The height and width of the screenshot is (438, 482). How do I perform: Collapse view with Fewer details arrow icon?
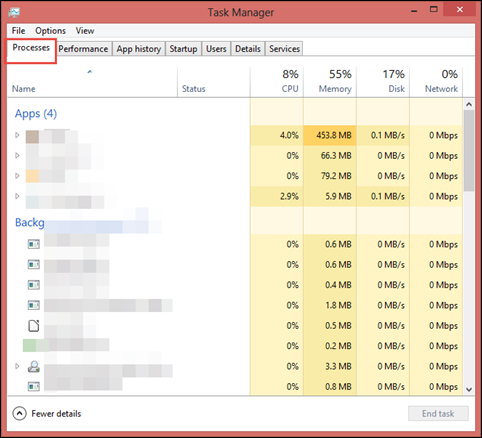click(x=19, y=413)
